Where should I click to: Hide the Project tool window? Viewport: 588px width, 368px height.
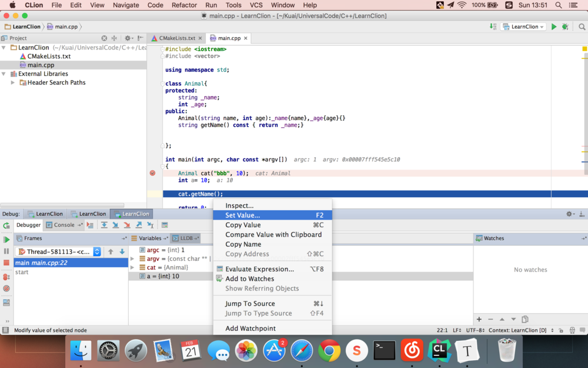coord(141,38)
